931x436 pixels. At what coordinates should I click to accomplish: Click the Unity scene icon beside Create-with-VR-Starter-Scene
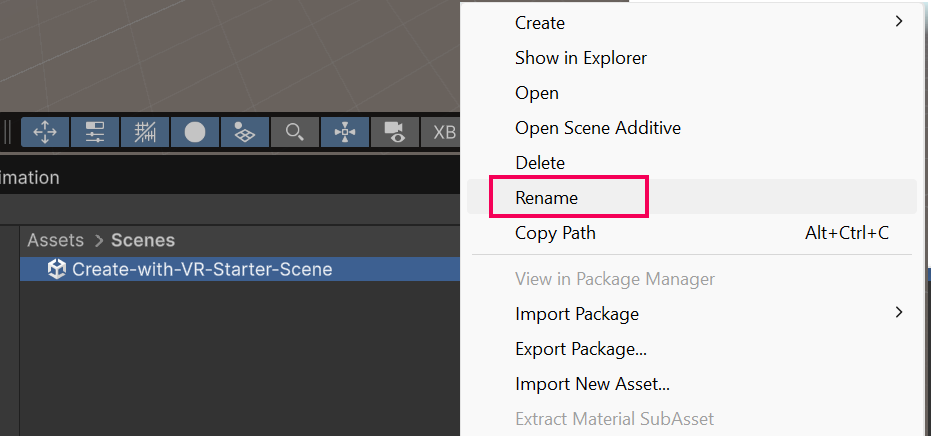[57, 269]
